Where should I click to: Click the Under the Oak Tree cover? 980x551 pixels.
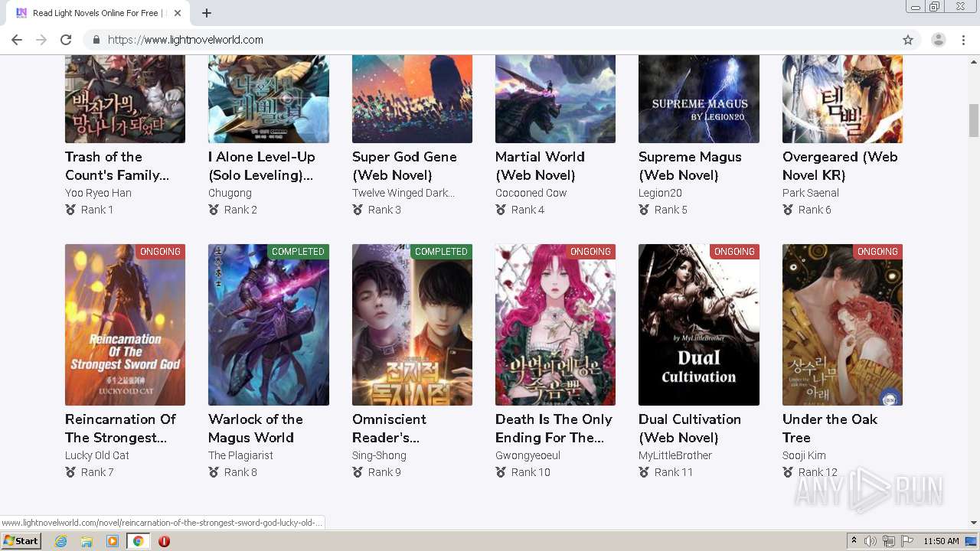click(842, 324)
